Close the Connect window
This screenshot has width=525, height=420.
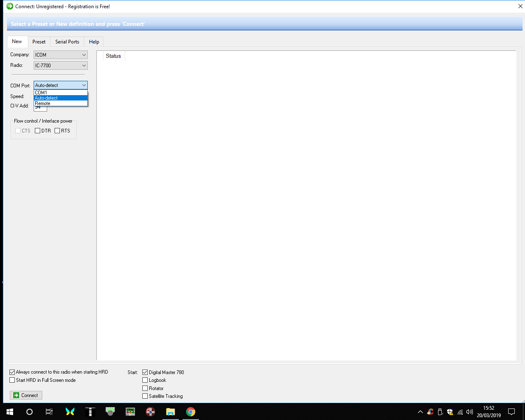(x=520, y=6)
